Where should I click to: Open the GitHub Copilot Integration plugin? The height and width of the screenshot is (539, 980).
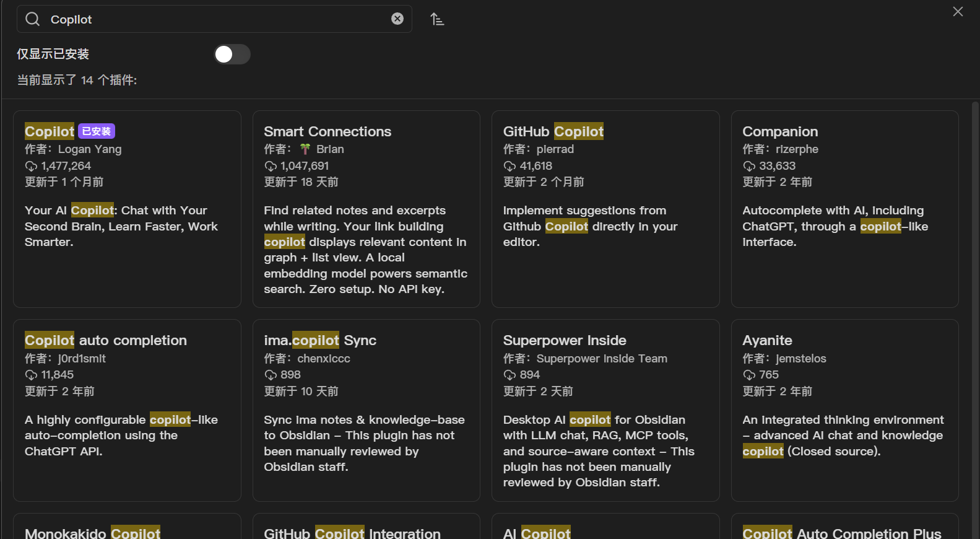coord(366,527)
